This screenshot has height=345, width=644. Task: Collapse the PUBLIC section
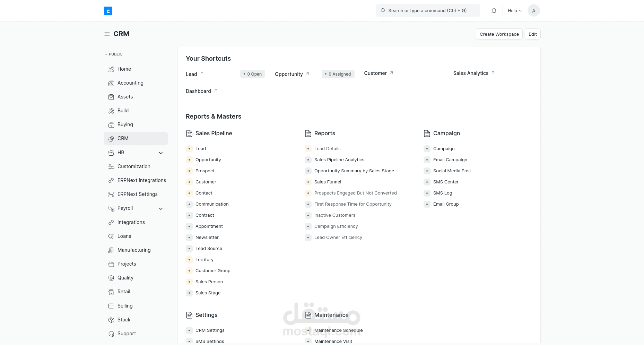[x=106, y=54]
